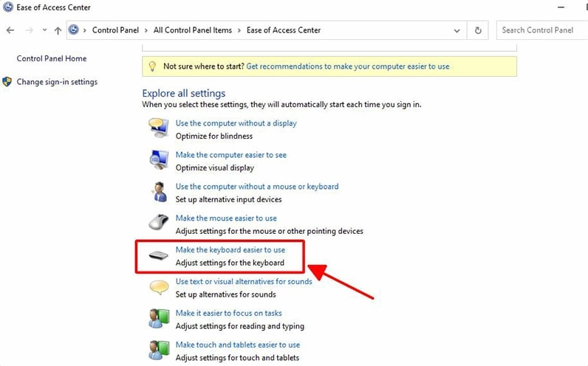Open Use computer without mouse or keyboard

pos(257,187)
